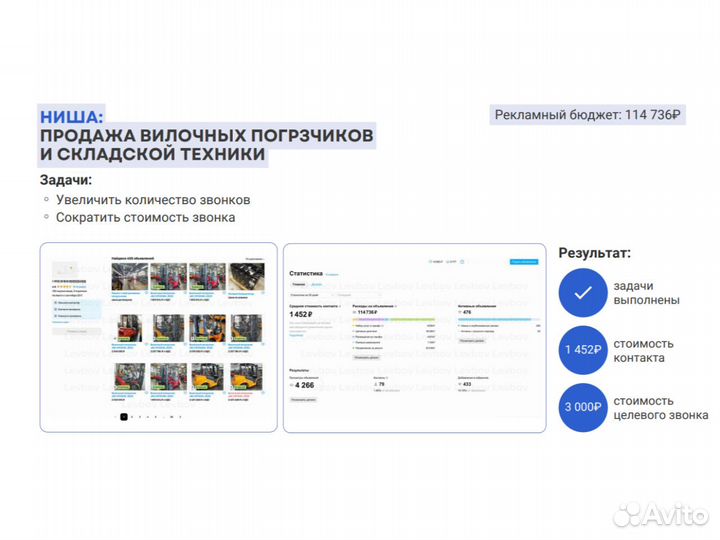
Task: Click the 'НИША:' blue heading
Action: [72, 117]
